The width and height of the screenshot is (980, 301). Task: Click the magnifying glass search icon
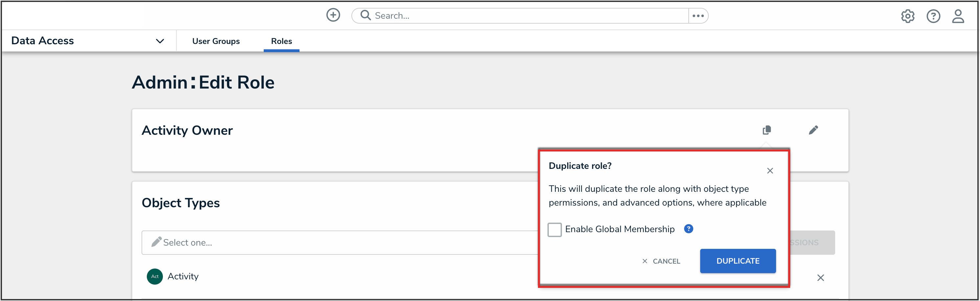pyautogui.click(x=365, y=15)
